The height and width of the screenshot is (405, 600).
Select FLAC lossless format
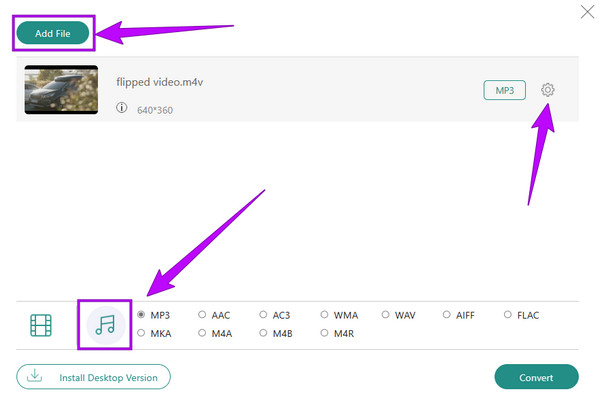pyautogui.click(x=508, y=315)
